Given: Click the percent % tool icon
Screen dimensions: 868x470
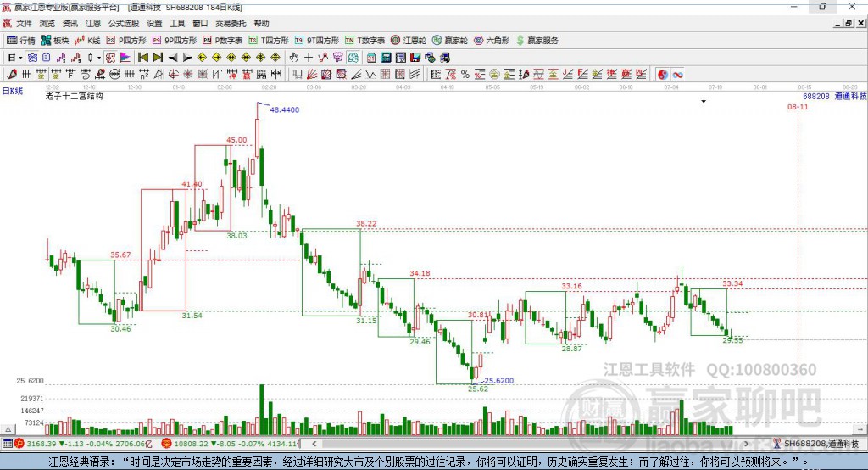Looking at the screenshot, I should tap(465, 74).
